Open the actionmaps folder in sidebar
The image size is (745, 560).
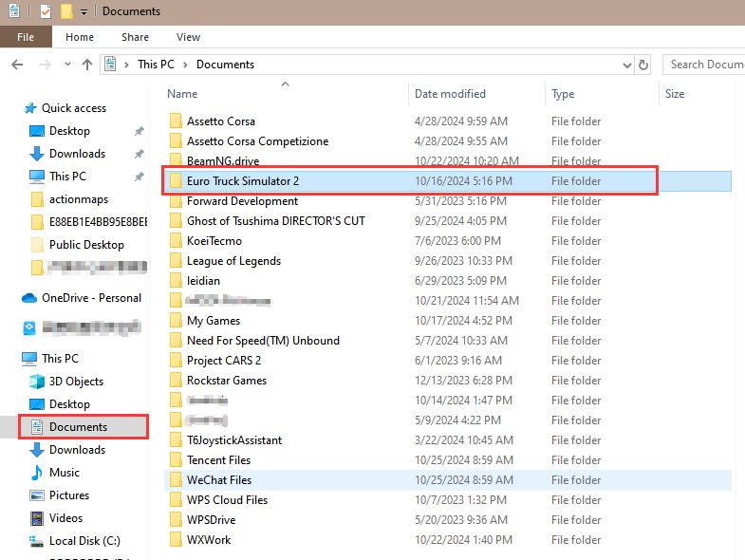pyautogui.click(x=79, y=199)
